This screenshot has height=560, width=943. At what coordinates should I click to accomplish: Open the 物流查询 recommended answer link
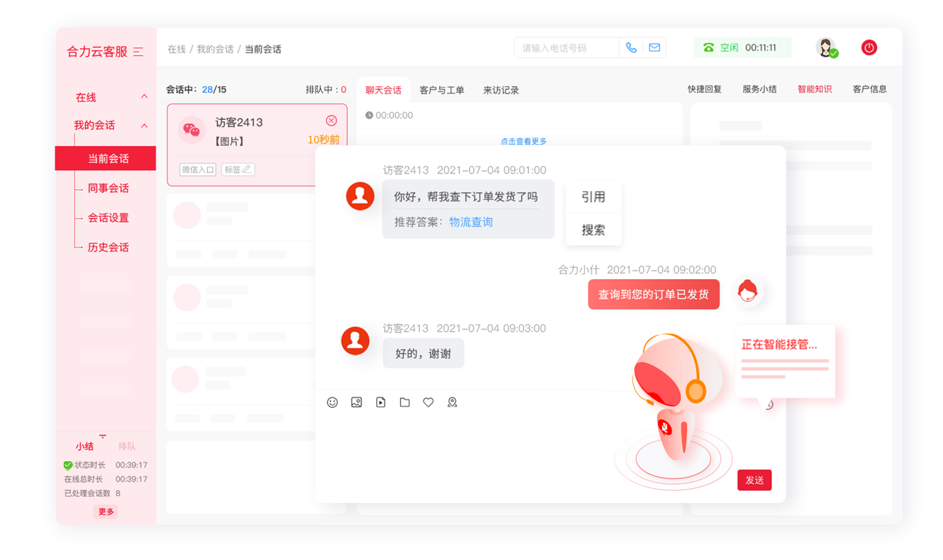[471, 222]
